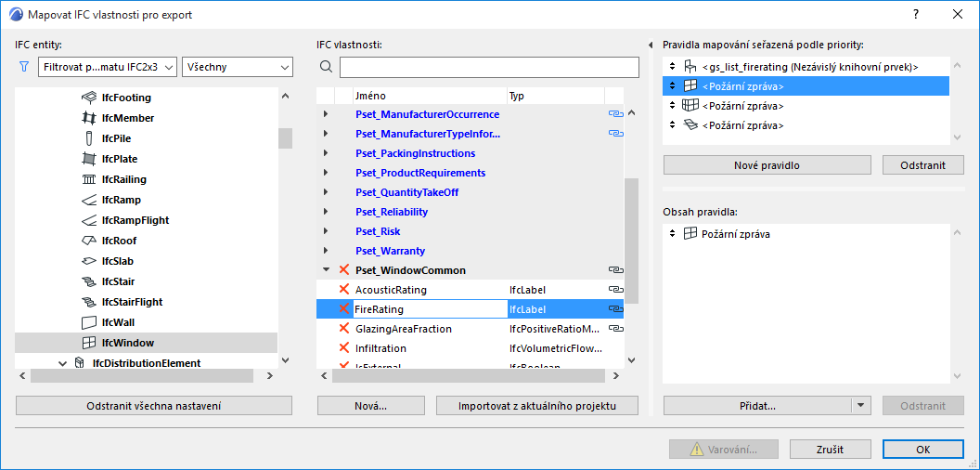Screen dimensions: 980x470
Task: Select the IfcRampFlight entity icon
Action: coord(89,220)
